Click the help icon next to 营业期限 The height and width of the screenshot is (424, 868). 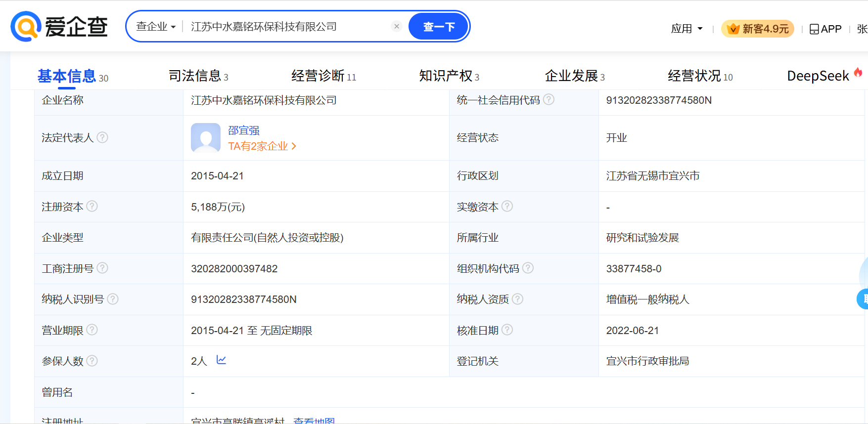(x=92, y=330)
